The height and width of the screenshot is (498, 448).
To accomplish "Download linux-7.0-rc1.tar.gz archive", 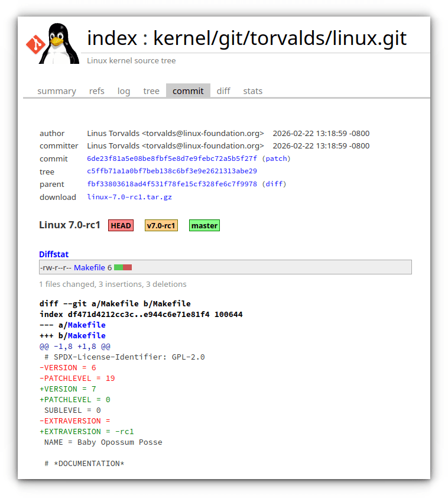I will click(x=129, y=197).
